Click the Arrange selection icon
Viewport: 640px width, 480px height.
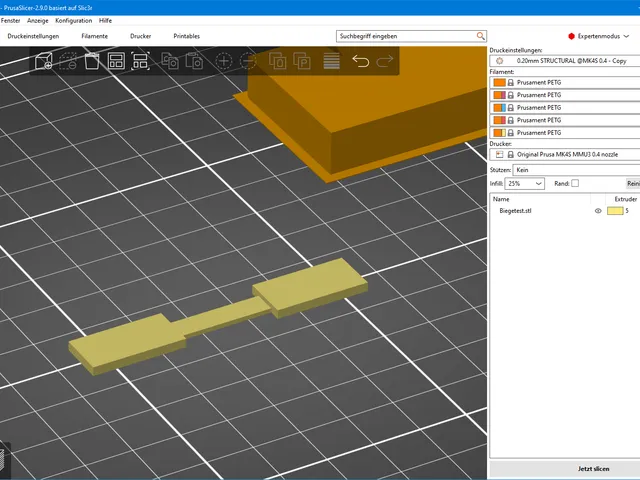point(140,61)
